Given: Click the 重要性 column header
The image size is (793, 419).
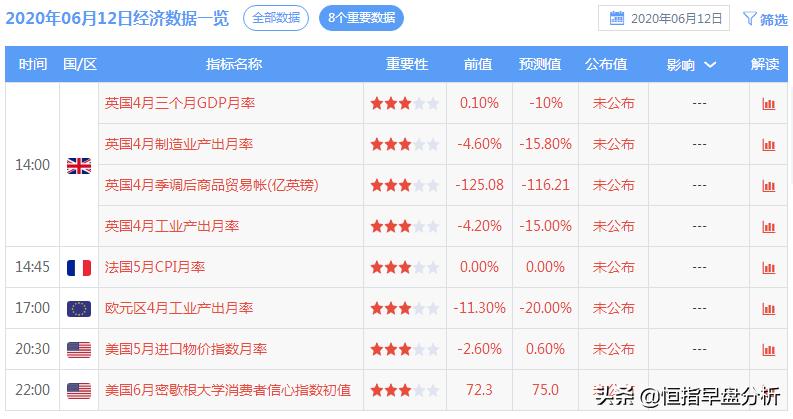Looking at the screenshot, I should pyautogui.click(x=407, y=64).
